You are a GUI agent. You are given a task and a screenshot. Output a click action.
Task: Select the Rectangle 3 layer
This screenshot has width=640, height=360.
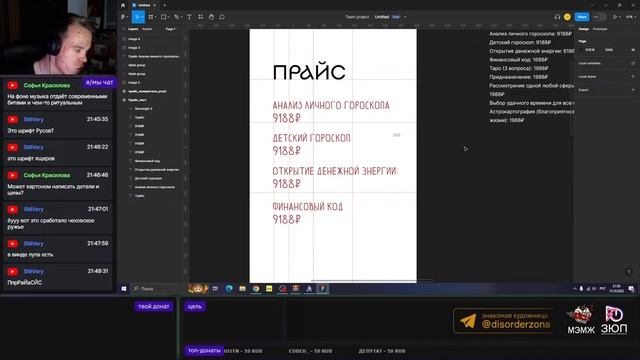pos(143,109)
